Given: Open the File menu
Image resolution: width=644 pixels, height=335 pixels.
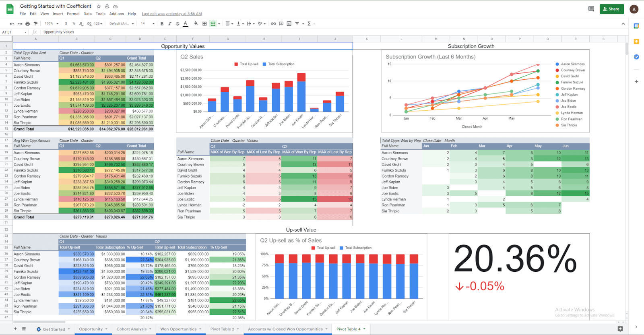Looking at the screenshot, I should click(x=23, y=14).
